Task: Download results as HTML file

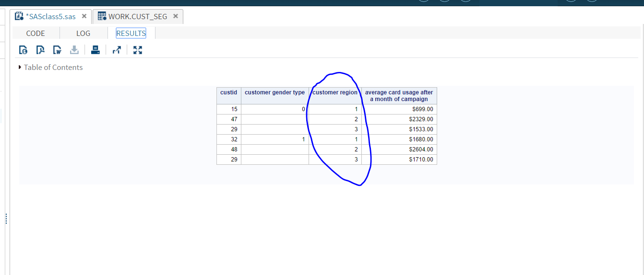Action: coord(23,50)
